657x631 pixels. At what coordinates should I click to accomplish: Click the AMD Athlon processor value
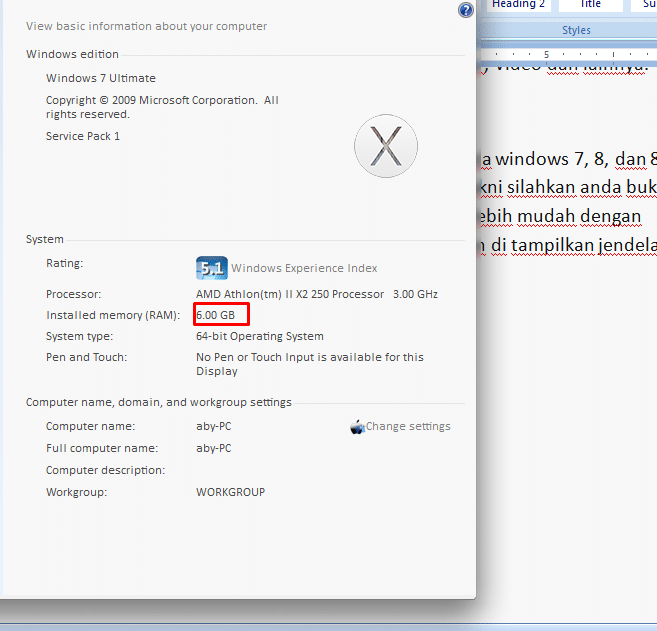pos(317,294)
